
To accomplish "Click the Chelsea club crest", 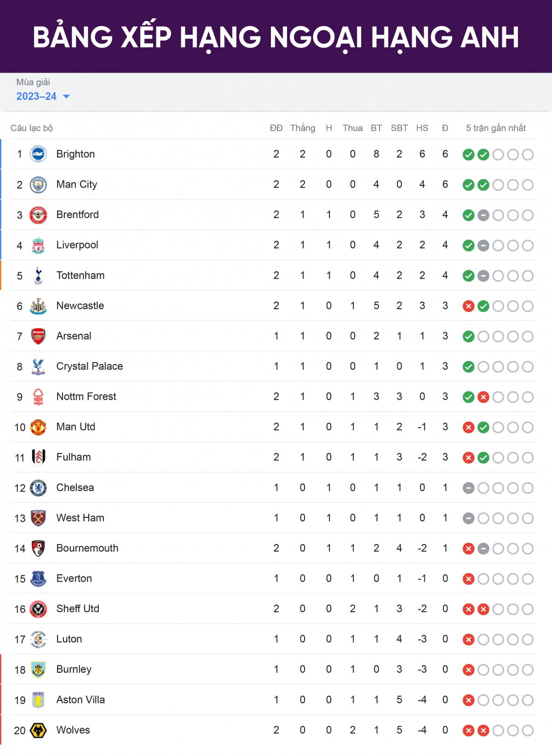I will click(38, 488).
